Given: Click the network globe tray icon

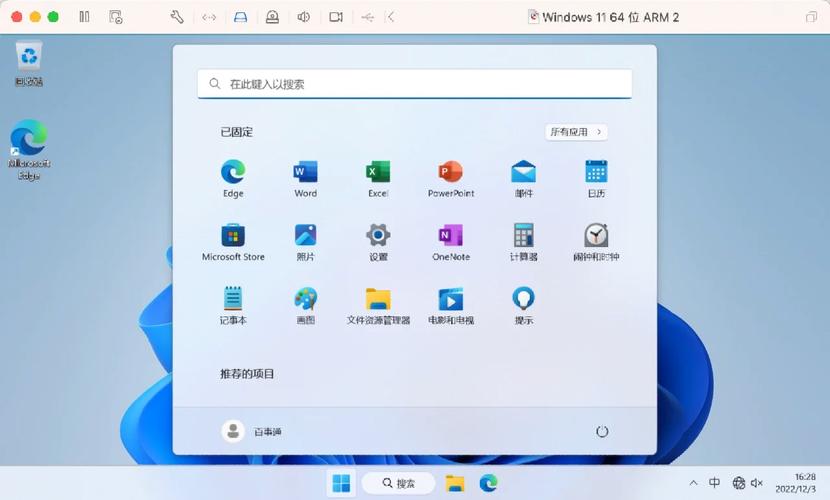Looking at the screenshot, I should [738, 483].
